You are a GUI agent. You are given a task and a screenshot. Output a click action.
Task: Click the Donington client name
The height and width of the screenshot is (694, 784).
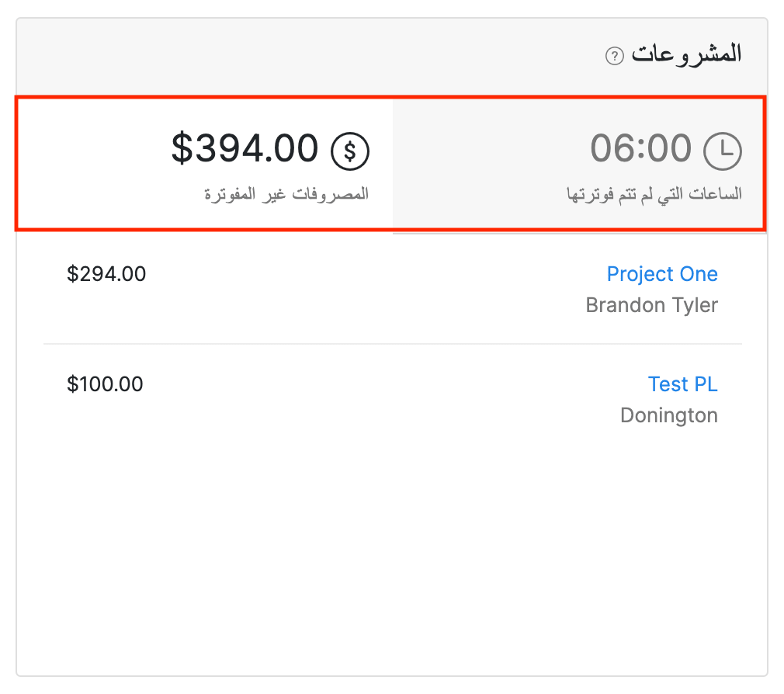click(668, 415)
